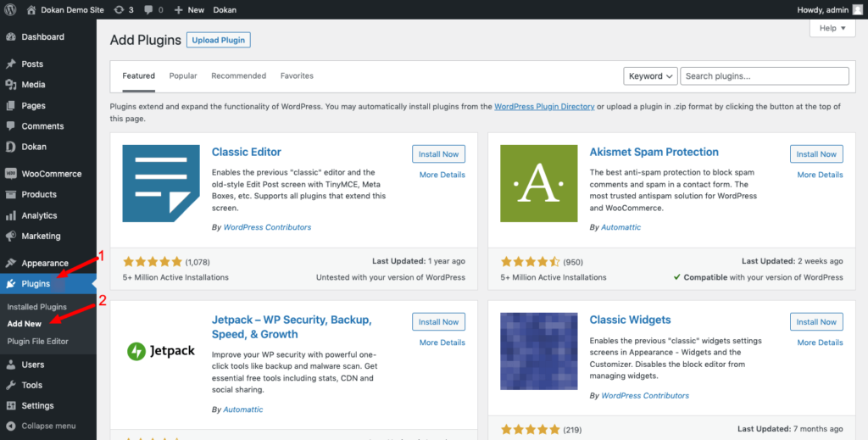Viewport: 868px width, 440px height.
Task: Click the Collapse menu arrow icon
Action: 10,426
